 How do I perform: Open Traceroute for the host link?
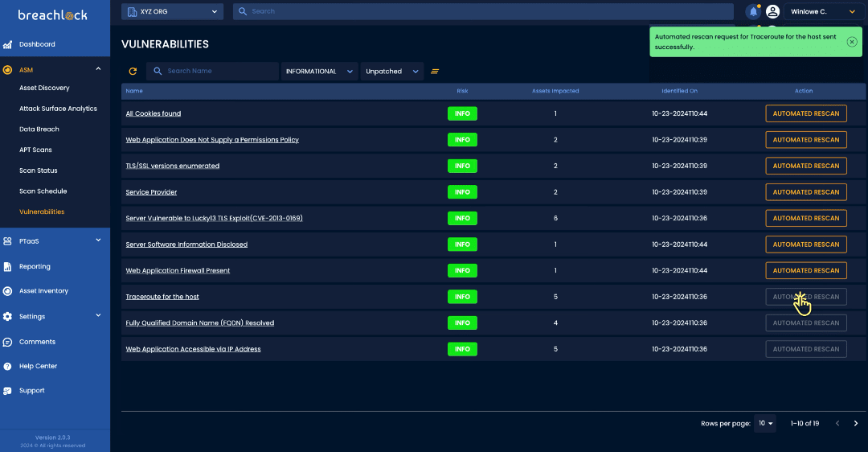(162, 297)
